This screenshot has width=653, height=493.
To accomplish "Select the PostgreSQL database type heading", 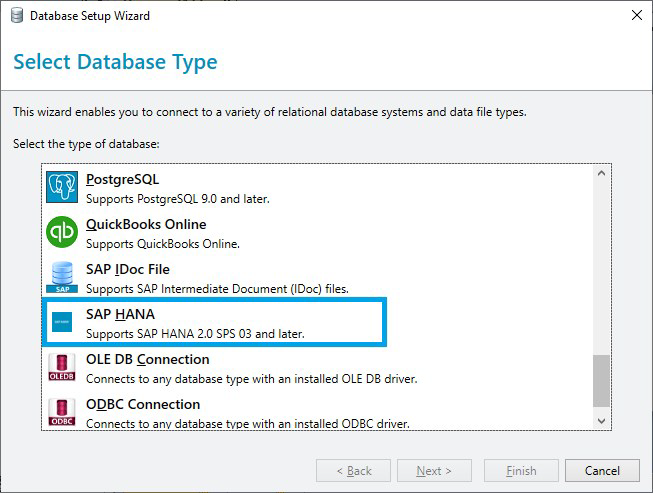I will (122, 179).
